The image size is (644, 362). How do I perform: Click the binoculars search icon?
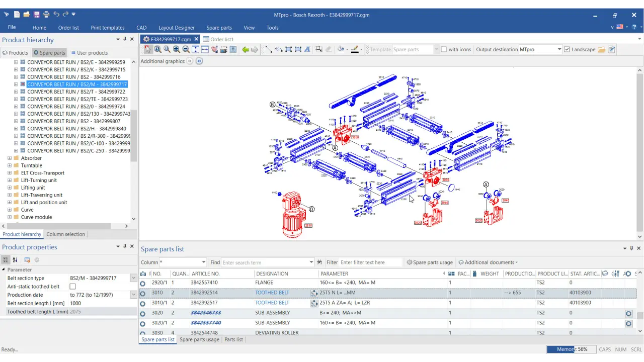pyautogui.click(x=319, y=262)
